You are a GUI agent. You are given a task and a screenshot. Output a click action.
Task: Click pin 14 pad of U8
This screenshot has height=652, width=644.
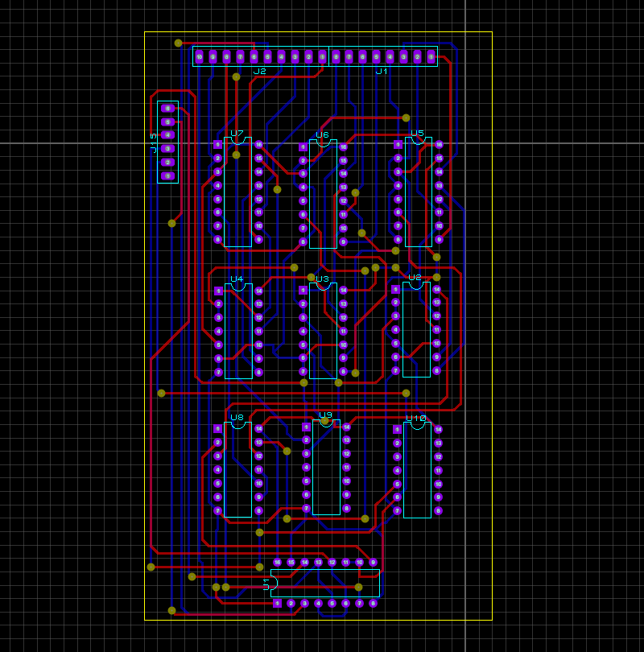[258, 429]
